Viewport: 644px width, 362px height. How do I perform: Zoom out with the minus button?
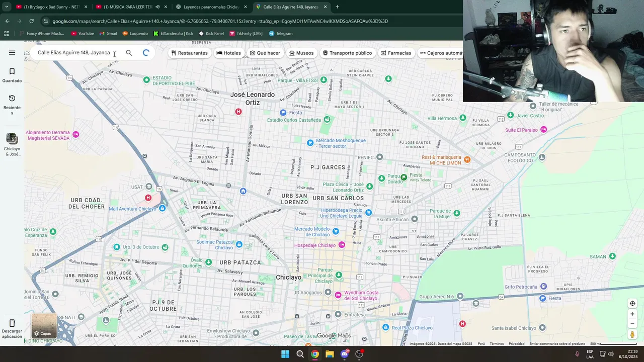[632, 323]
